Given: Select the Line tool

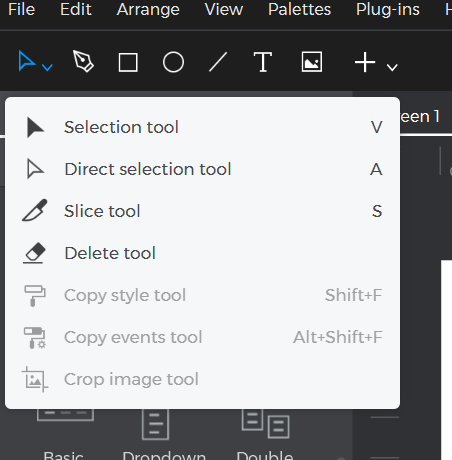Looking at the screenshot, I should (x=218, y=62).
